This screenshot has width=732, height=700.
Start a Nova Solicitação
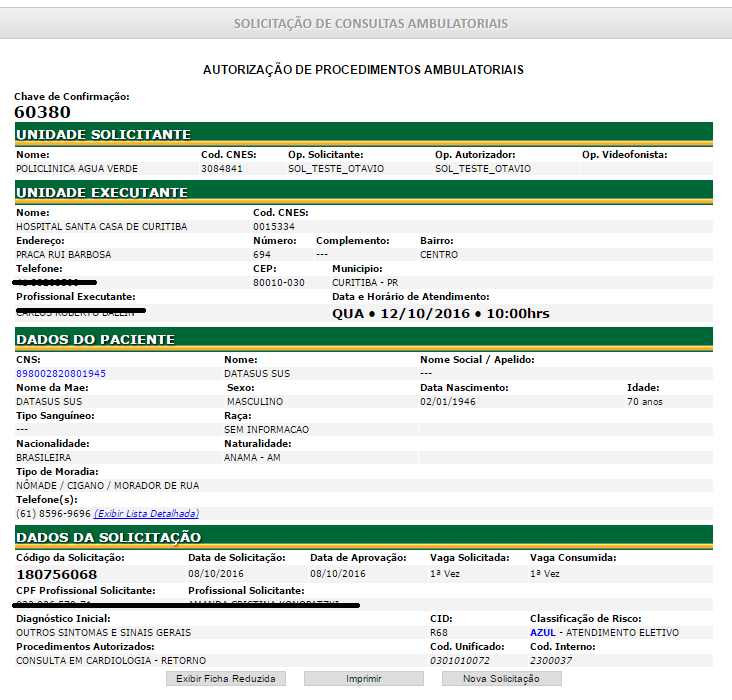[501, 678]
